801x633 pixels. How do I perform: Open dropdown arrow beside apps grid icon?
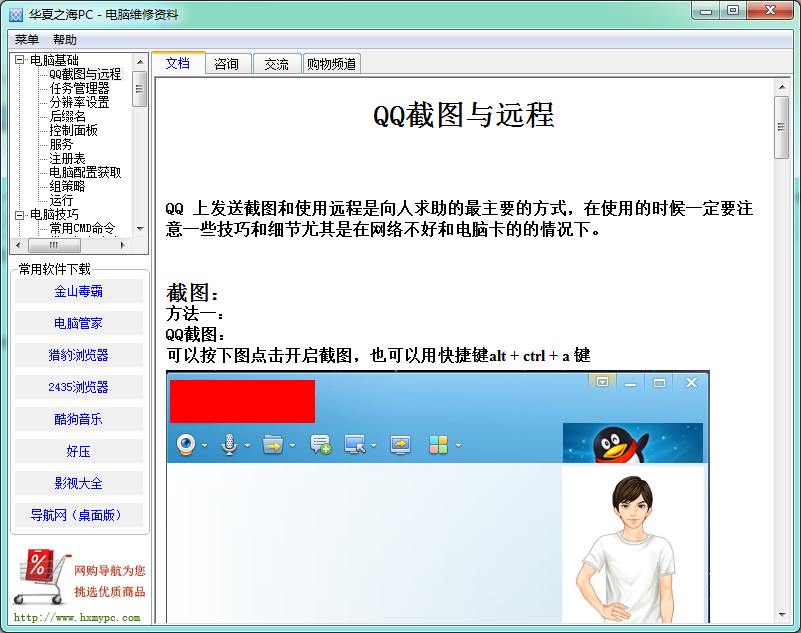[458, 446]
